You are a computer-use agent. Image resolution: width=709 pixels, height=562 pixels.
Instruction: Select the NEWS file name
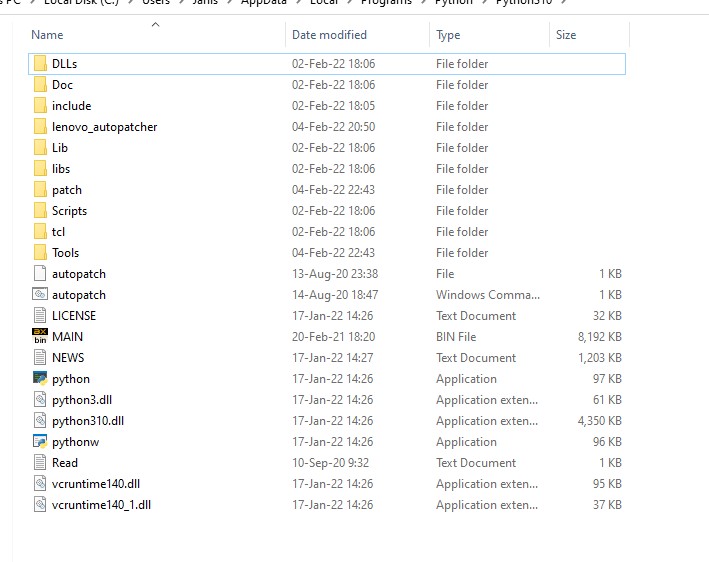[68, 358]
